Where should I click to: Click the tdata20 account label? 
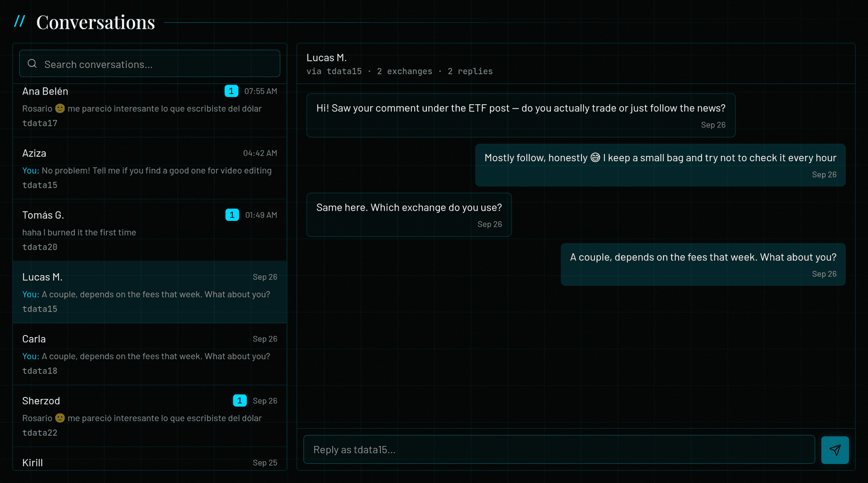click(40, 247)
